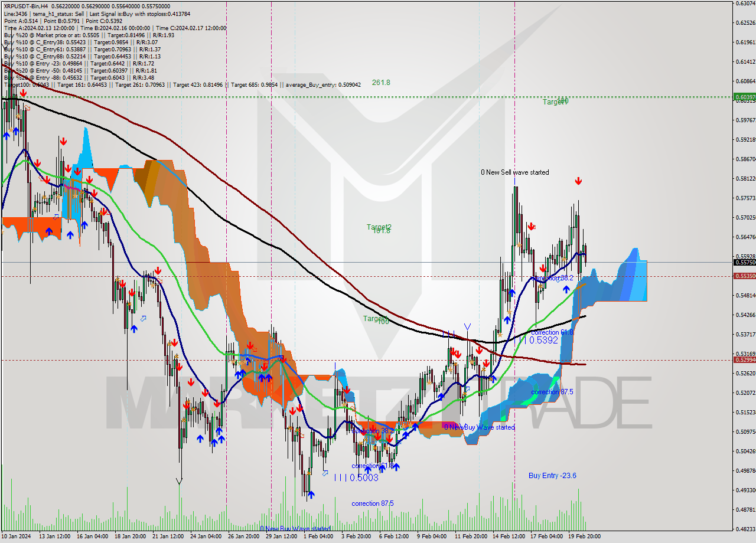Select the 0.51523 price axis label
756x543 pixels.
[x=745, y=413]
